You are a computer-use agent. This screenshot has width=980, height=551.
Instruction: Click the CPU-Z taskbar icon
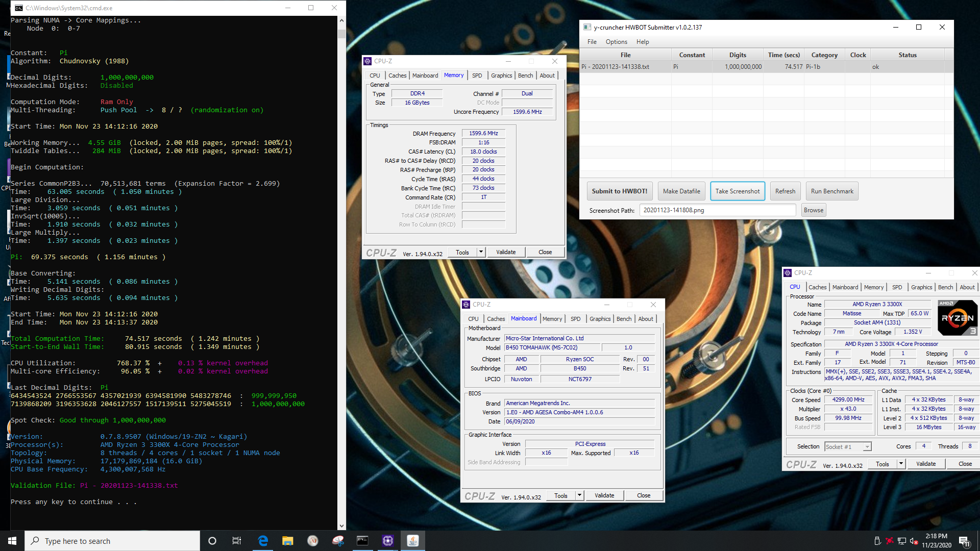pos(387,541)
